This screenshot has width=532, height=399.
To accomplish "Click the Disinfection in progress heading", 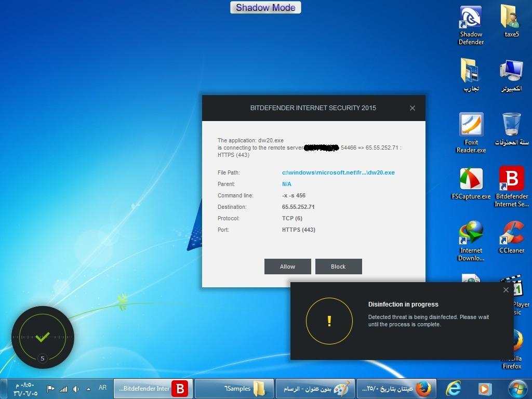I will point(403,304).
